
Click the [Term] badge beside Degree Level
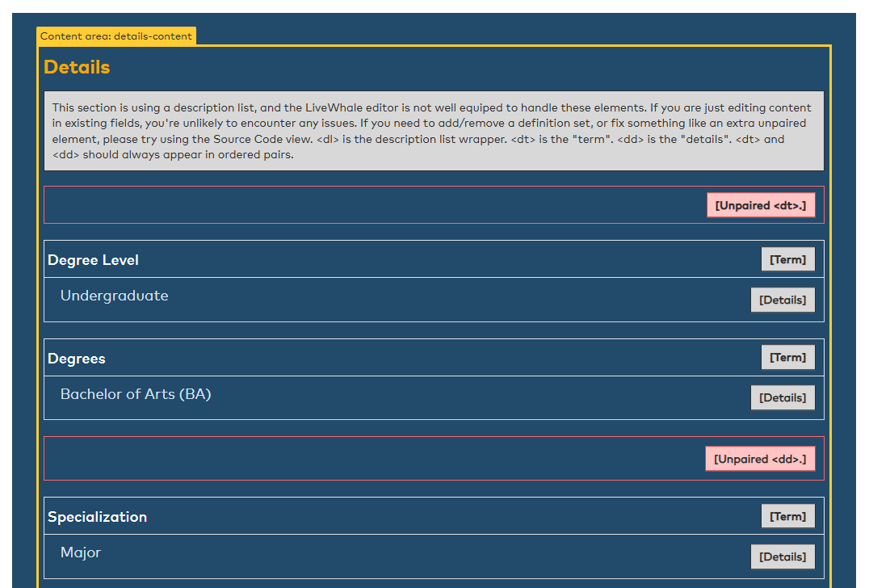point(787,259)
